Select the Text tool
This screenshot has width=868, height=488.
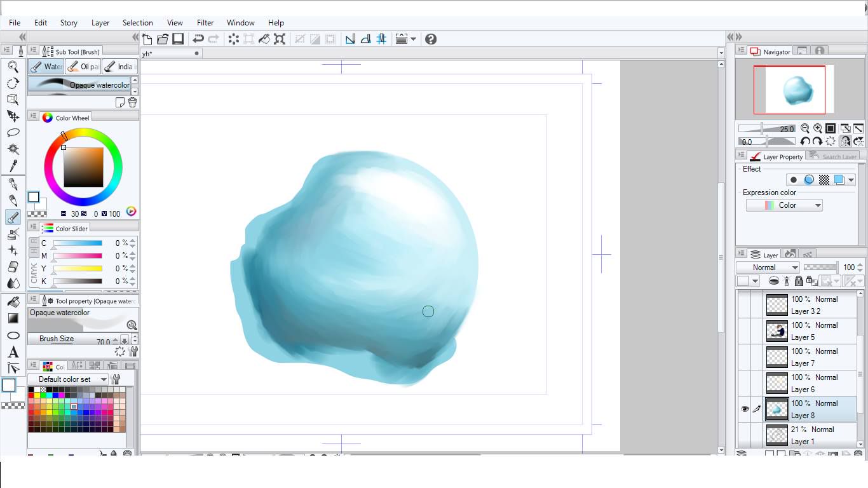click(13, 352)
